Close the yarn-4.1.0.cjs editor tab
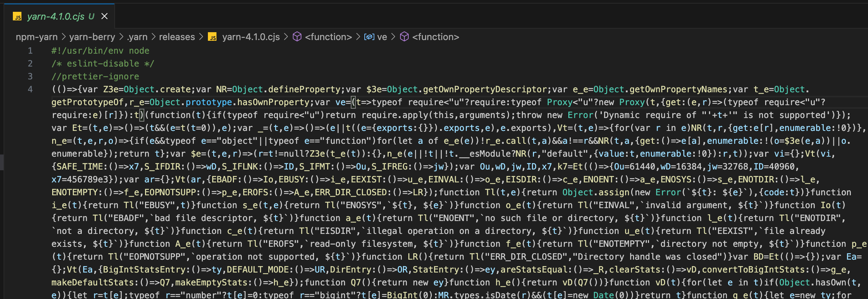 click(104, 16)
